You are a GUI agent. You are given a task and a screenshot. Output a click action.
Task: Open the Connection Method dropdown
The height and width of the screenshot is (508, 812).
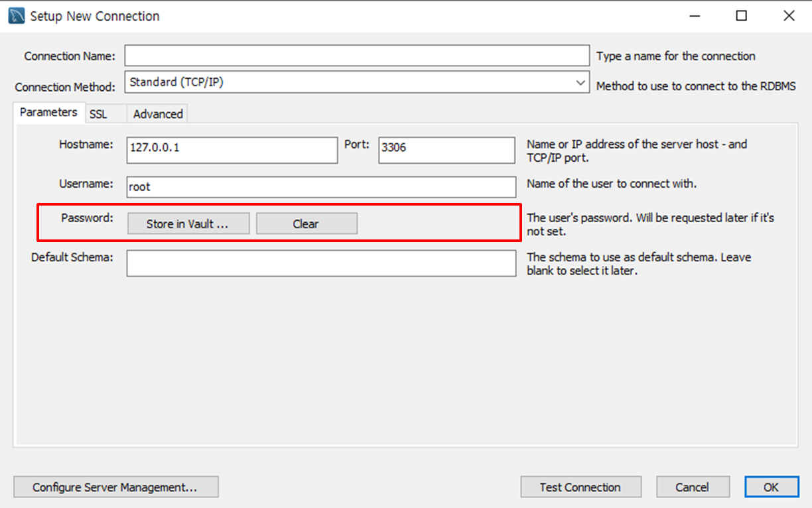coord(357,83)
